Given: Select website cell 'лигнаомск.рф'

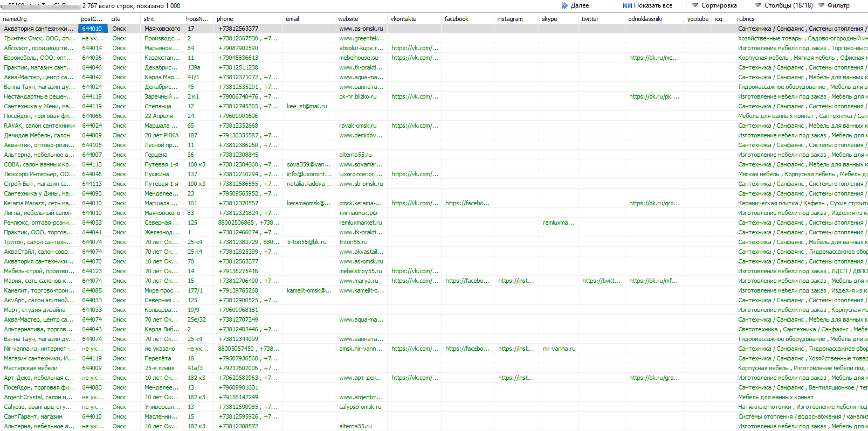Looking at the screenshot, I should click(361, 213).
